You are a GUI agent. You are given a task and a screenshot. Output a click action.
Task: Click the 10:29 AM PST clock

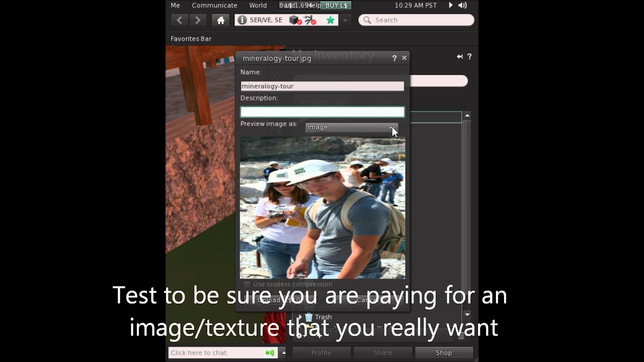point(416,6)
